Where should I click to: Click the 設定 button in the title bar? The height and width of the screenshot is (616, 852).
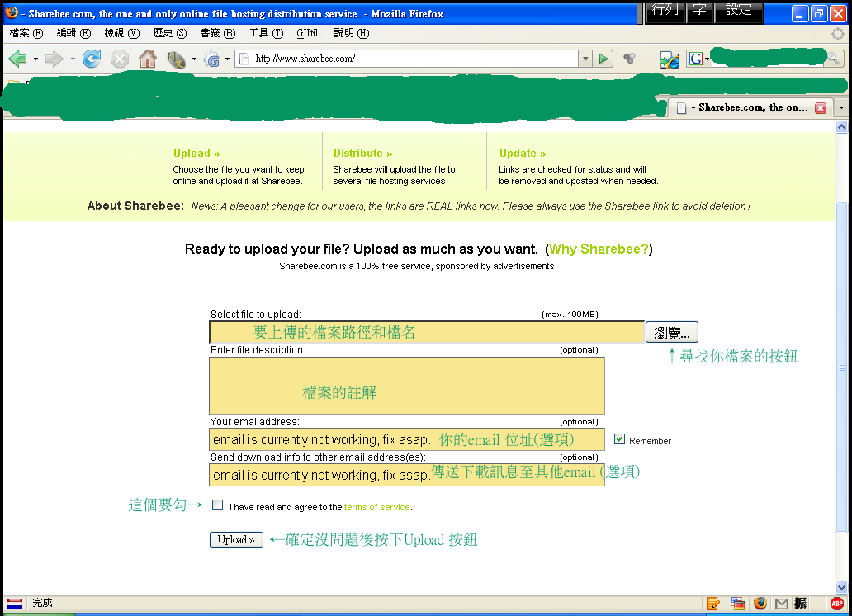738,12
